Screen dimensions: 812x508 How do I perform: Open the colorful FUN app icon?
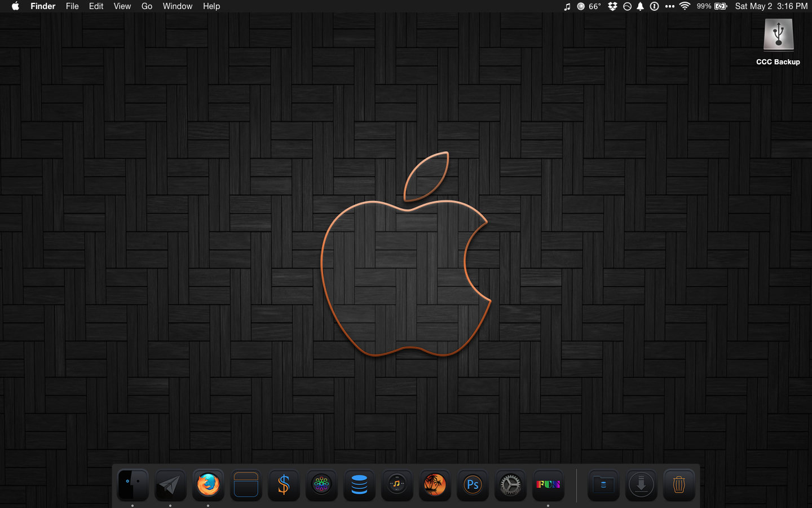(x=548, y=484)
